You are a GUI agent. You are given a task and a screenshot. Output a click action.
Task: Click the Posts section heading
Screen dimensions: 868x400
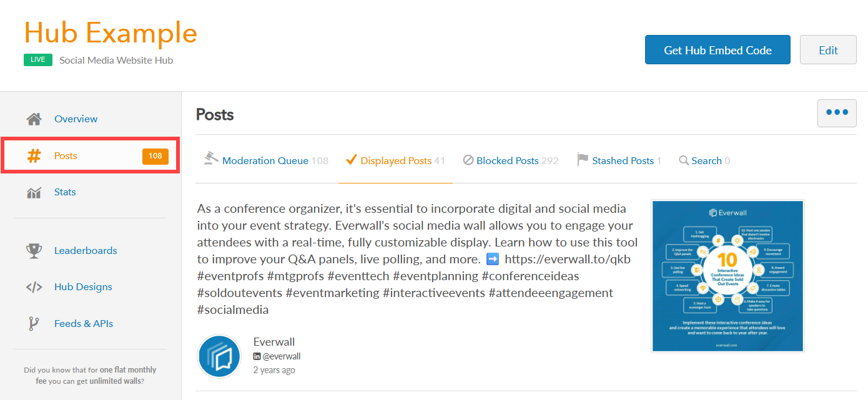215,115
